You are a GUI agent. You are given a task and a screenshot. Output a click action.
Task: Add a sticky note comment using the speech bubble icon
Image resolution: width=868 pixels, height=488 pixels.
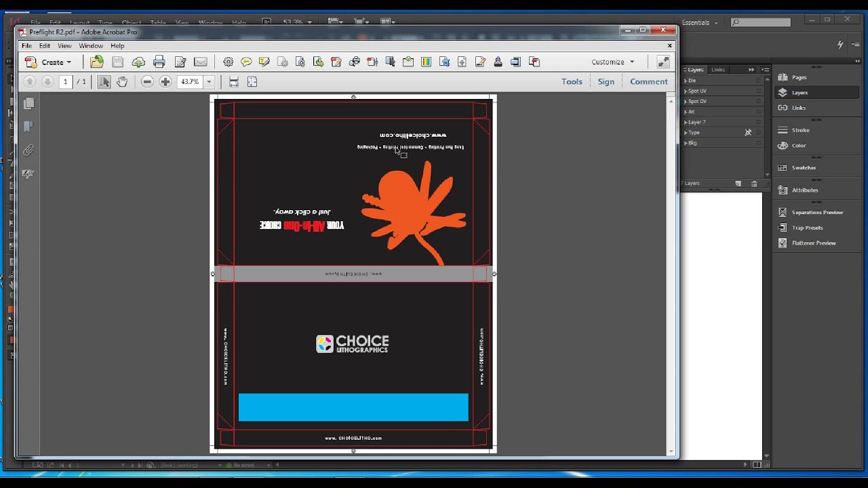tap(246, 62)
